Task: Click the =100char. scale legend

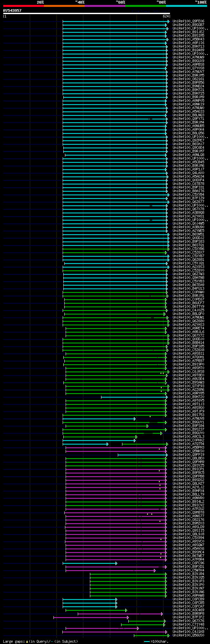Action: (156, 641)
